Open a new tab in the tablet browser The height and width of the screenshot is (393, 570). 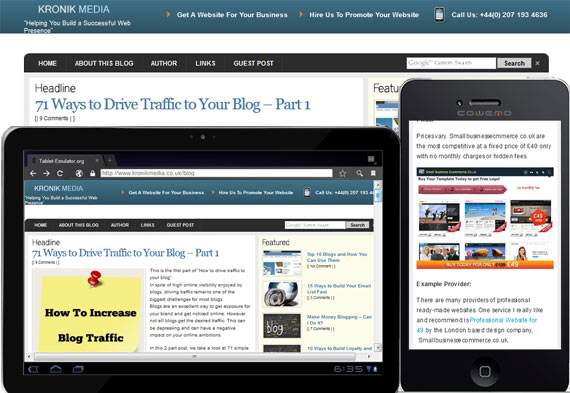pos(109,160)
